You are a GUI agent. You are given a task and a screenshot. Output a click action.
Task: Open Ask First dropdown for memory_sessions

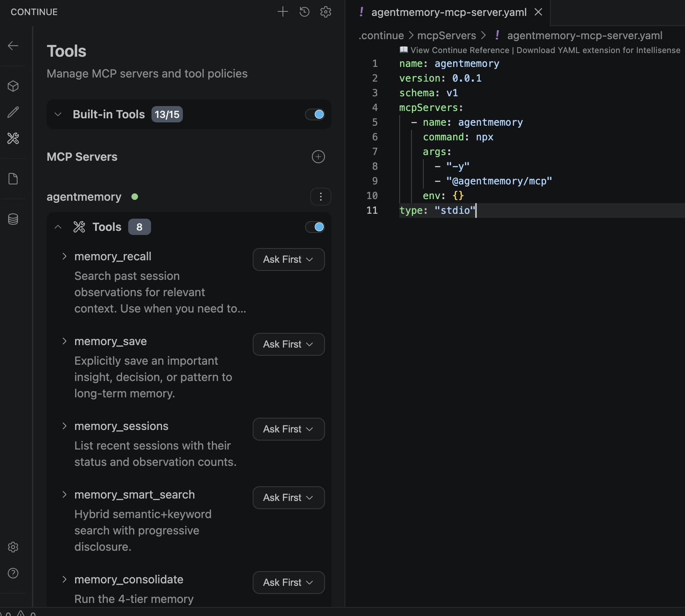(x=289, y=429)
